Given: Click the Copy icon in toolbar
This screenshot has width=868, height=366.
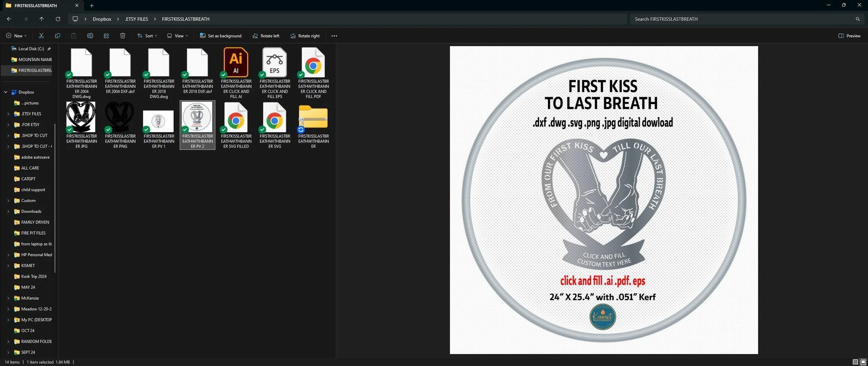Looking at the screenshot, I should [58, 36].
